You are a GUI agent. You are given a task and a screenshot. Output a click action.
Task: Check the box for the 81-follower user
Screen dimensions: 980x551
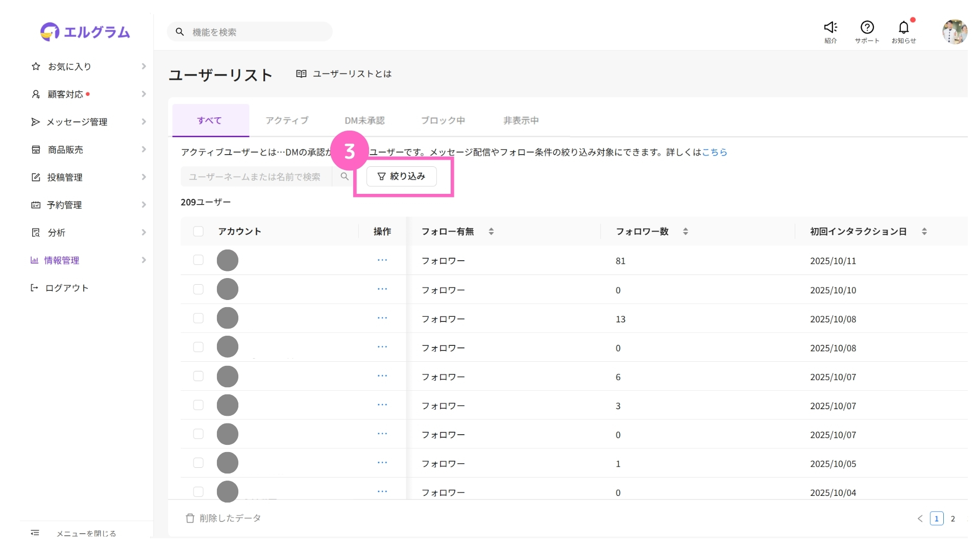point(199,260)
